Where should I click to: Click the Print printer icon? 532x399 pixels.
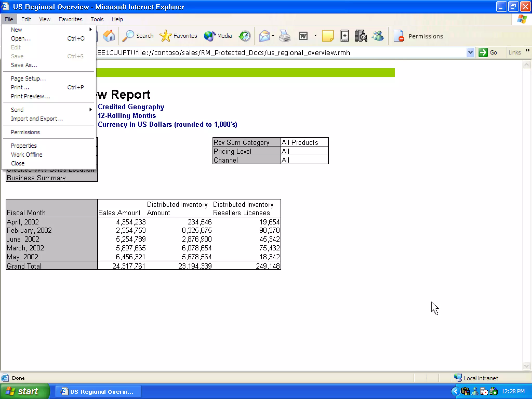[x=284, y=36]
